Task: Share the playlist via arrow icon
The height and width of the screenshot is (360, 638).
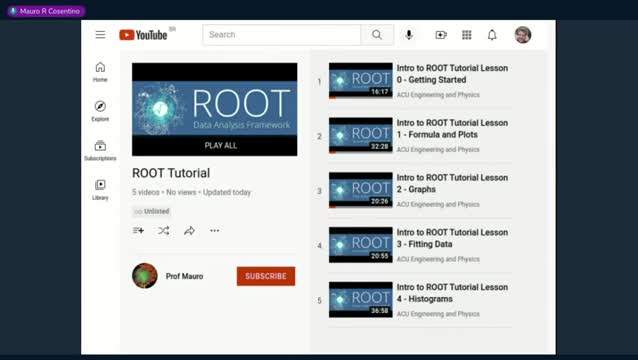Action: (x=189, y=231)
